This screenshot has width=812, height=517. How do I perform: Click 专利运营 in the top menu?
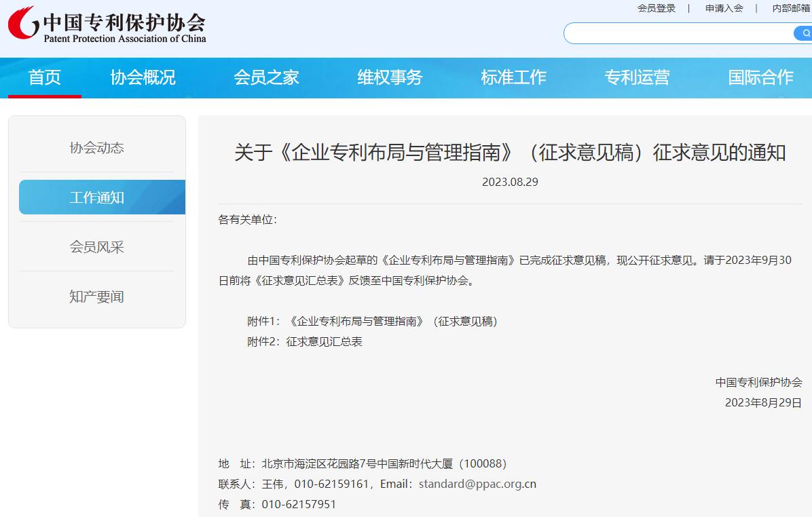tap(637, 77)
